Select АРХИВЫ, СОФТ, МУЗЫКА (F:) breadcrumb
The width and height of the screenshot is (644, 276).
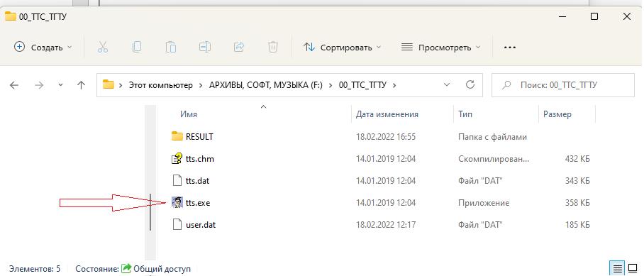coord(266,85)
